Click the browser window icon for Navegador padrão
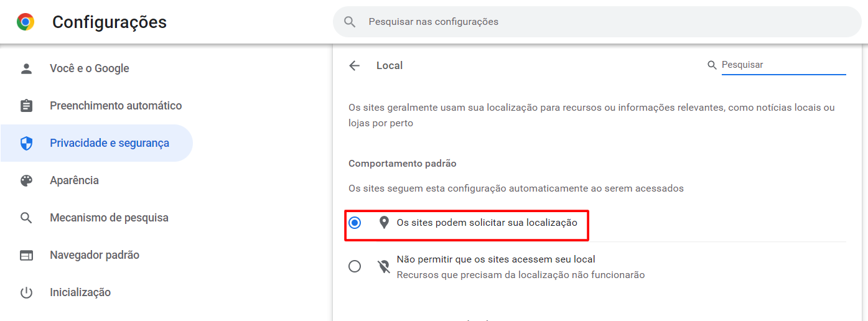Image resolution: width=868 pixels, height=321 pixels. (26, 255)
